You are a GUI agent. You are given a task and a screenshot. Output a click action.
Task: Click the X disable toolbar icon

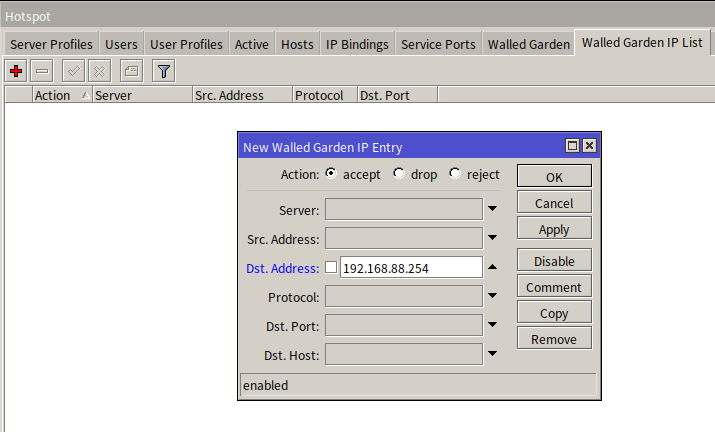99,71
